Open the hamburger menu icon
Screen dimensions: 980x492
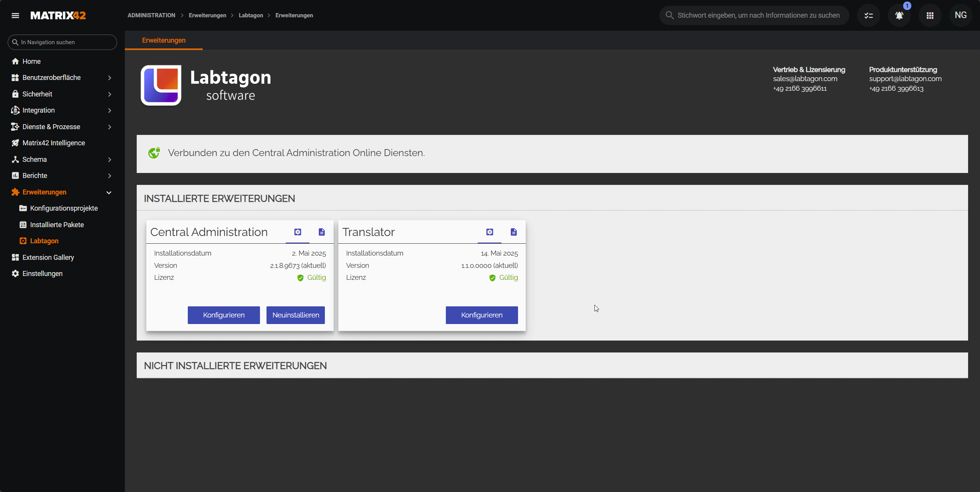click(x=15, y=15)
